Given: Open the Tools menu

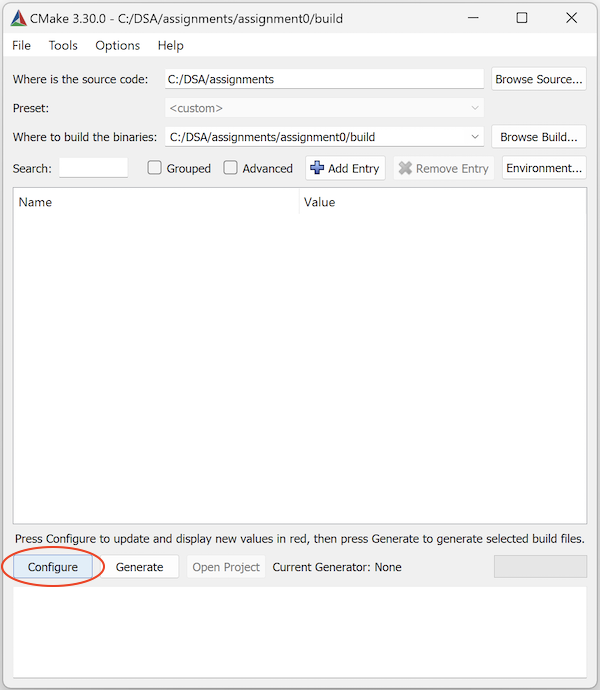Looking at the screenshot, I should point(63,45).
